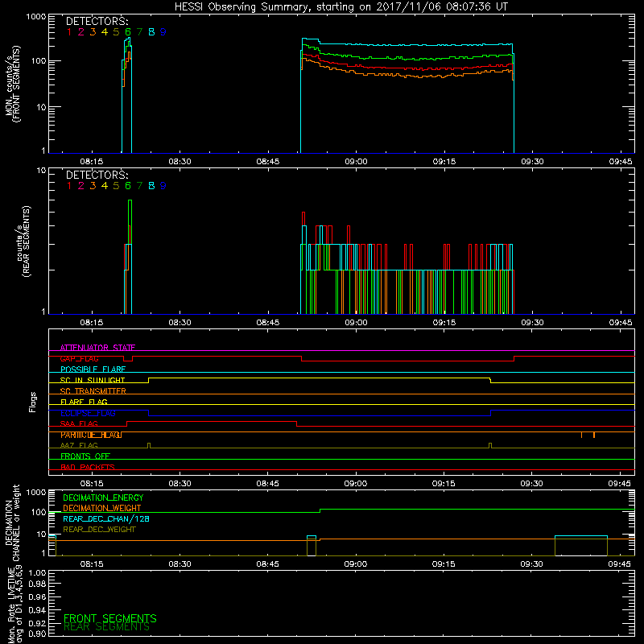Image resolution: width=644 pixels, height=644 pixels.
Task: Select detector number 4 in the rear segments legend
Action: [x=105, y=186]
